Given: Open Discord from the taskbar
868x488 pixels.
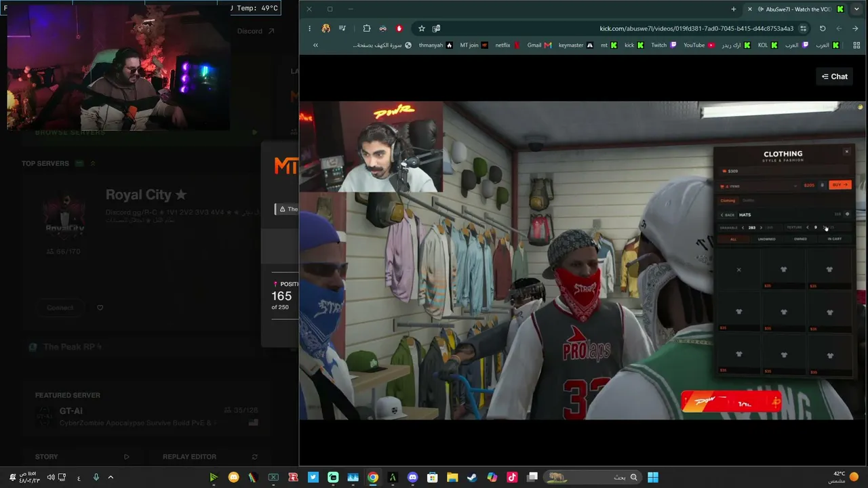Looking at the screenshot, I should (x=412, y=477).
